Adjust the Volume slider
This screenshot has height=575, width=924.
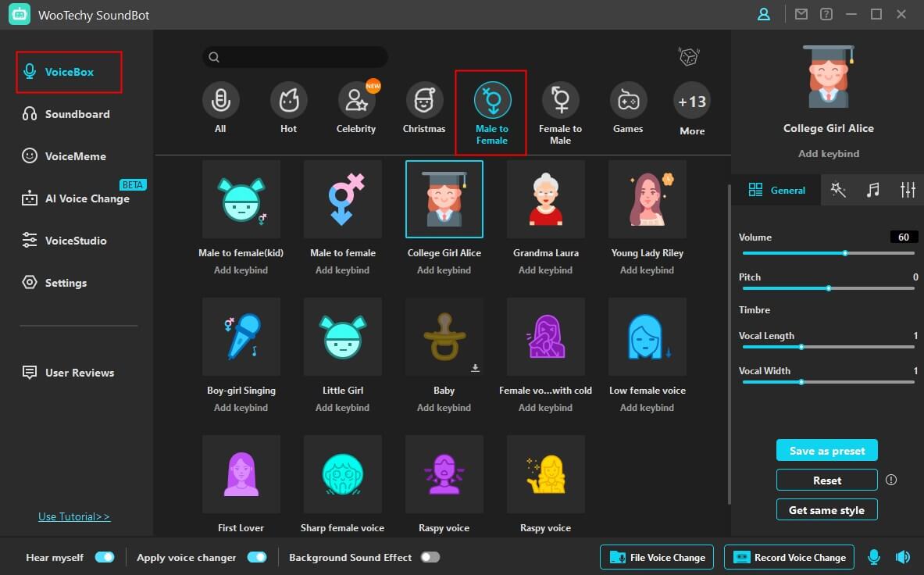click(828, 253)
